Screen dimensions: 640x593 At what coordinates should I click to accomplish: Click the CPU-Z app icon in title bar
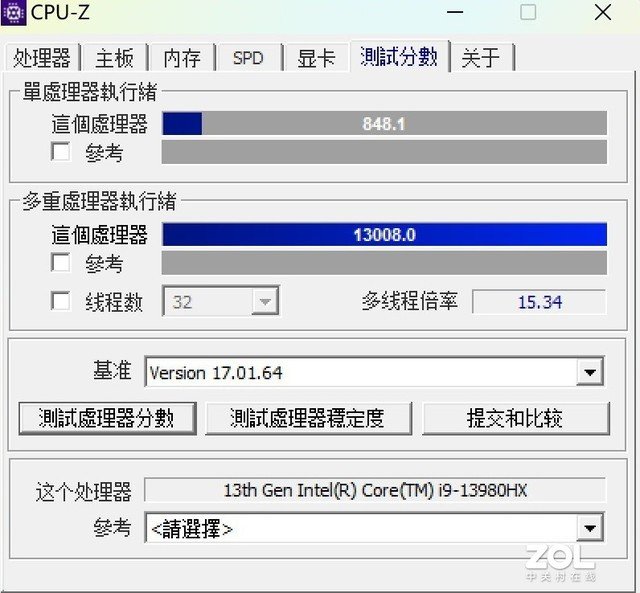pos(13,12)
